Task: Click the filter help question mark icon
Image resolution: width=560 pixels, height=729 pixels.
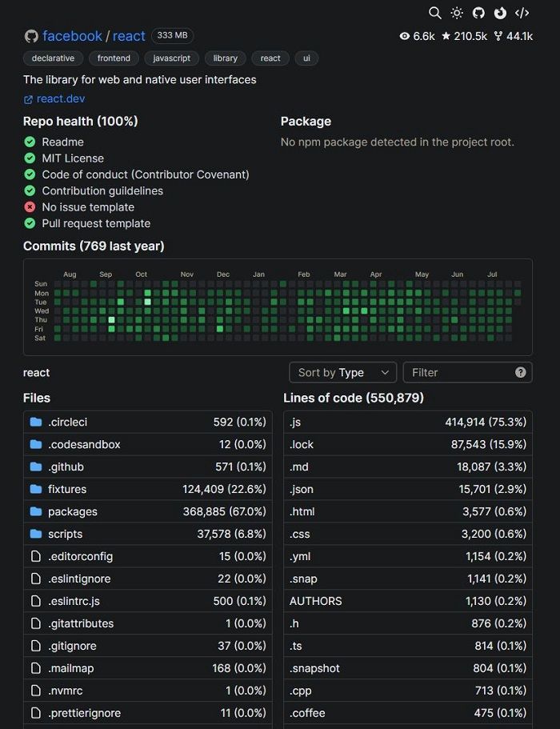Action: click(521, 372)
